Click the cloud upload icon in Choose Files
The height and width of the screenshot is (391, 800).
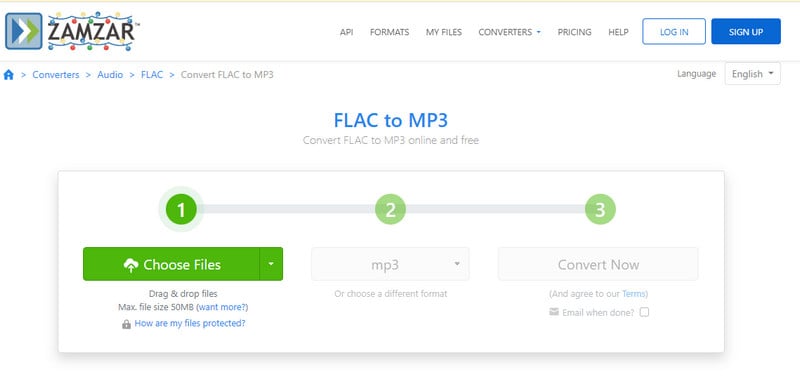pos(131,265)
